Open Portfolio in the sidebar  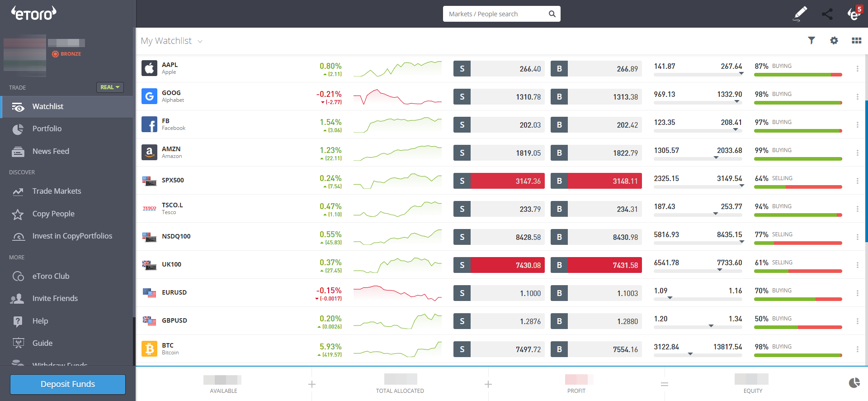[x=47, y=129]
